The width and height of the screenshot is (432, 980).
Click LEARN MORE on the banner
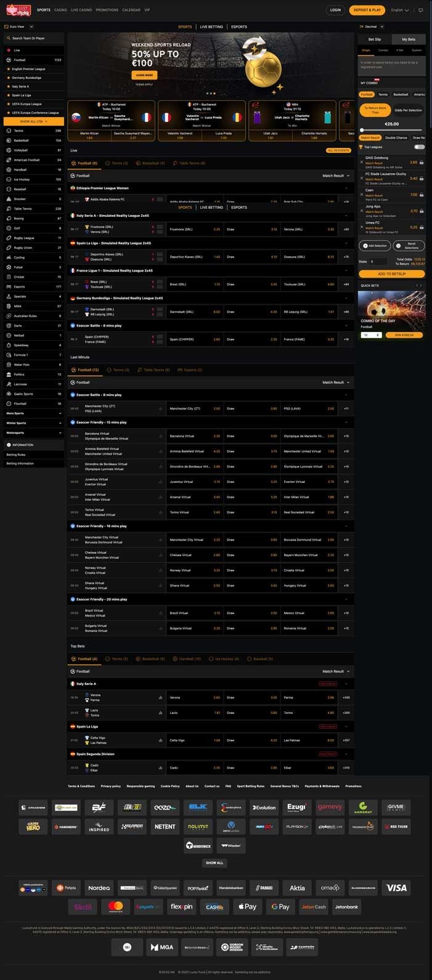[x=144, y=75]
